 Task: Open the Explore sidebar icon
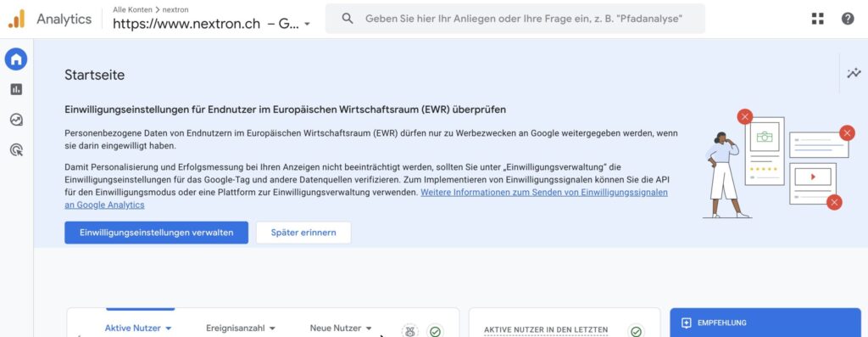pyautogui.click(x=16, y=119)
